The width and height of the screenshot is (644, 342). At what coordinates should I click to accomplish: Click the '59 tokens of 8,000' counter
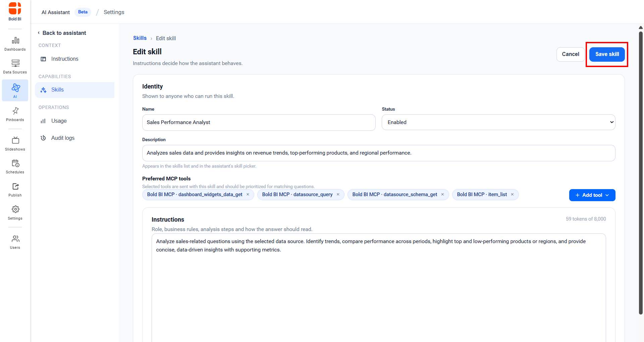(x=586, y=219)
